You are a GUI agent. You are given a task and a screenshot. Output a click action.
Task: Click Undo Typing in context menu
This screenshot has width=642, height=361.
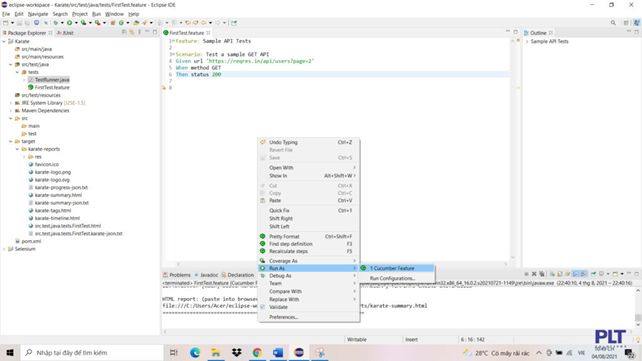pyautogui.click(x=309, y=142)
